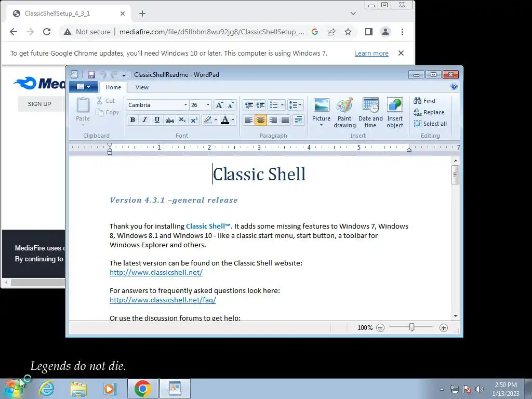This screenshot has width=532, height=399.
Task: Click the bullet list icon
Action: [274, 105]
